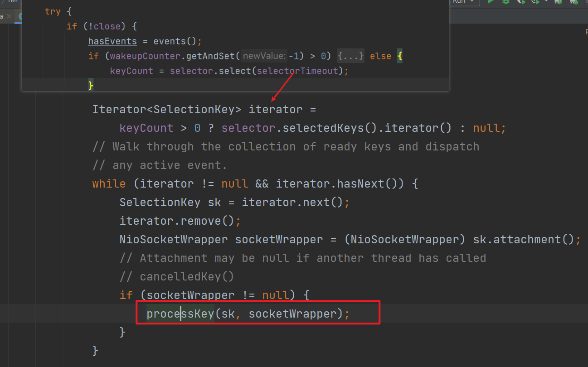This screenshot has width=588, height=367.
Task: Click sk.attachment() call
Action: click(524, 240)
